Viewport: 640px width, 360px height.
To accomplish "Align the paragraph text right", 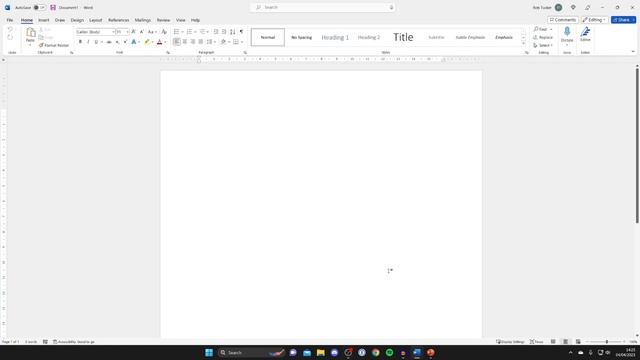I will pyautogui.click(x=193, y=42).
